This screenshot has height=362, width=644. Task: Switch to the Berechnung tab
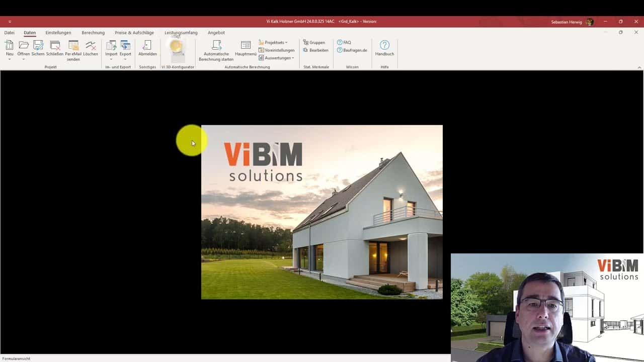click(93, 33)
